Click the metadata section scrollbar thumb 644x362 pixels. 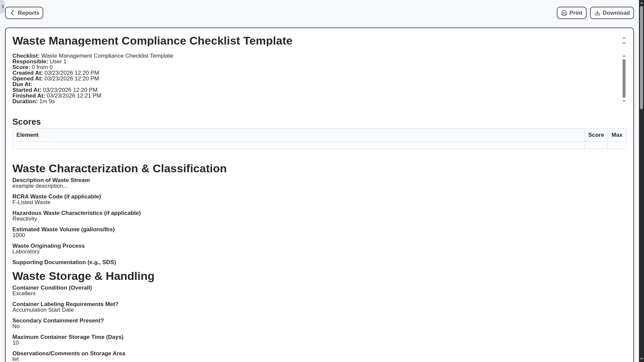pos(624,78)
